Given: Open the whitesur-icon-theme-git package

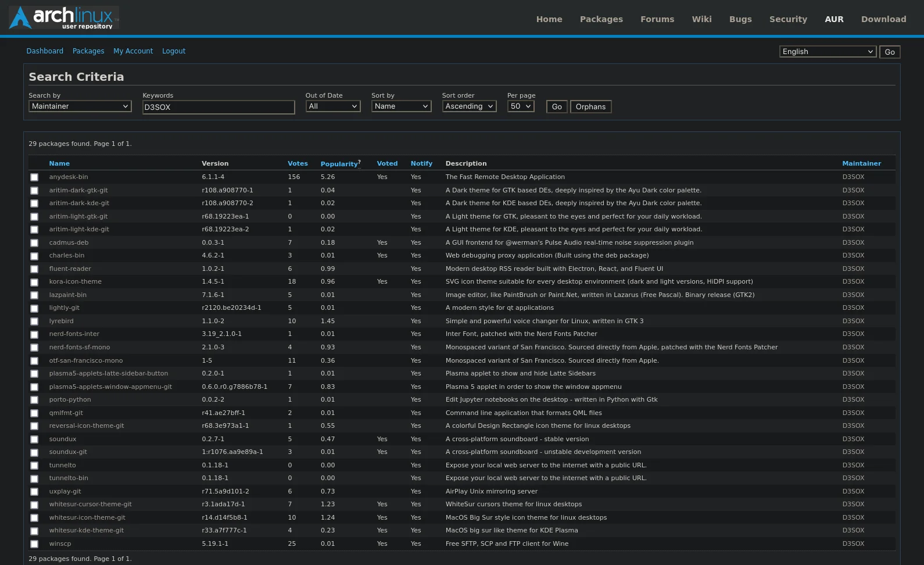Looking at the screenshot, I should click(x=87, y=518).
